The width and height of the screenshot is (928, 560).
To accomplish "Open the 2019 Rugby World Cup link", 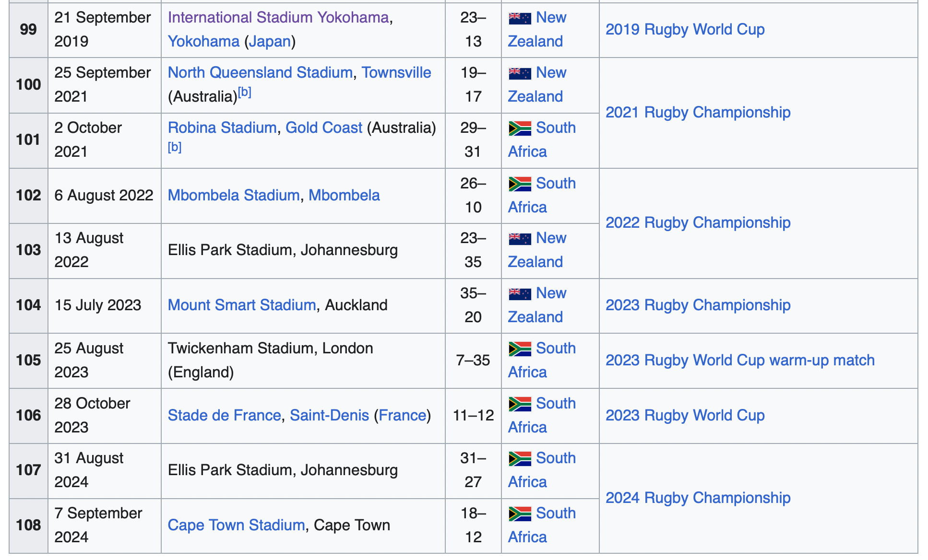I will coord(685,30).
